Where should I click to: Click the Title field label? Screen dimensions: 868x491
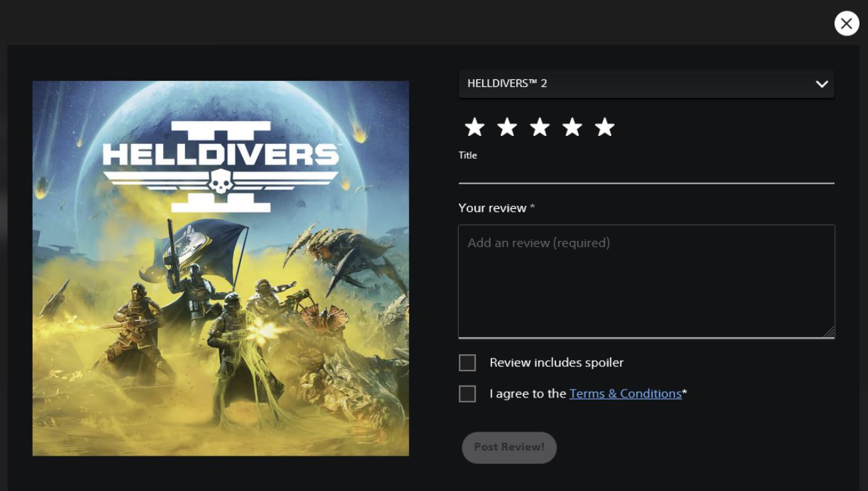pos(468,155)
